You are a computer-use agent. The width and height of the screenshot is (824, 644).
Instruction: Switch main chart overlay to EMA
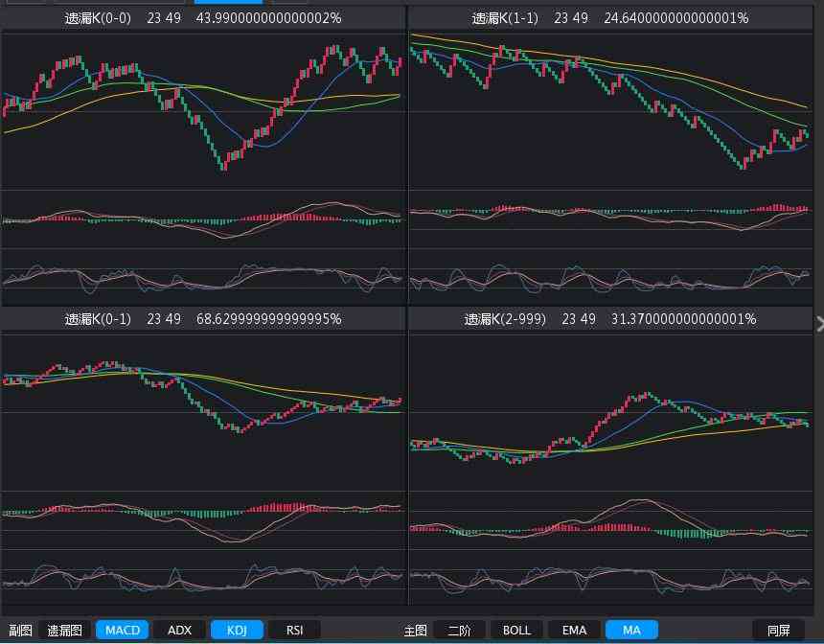(x=574, y=630)
